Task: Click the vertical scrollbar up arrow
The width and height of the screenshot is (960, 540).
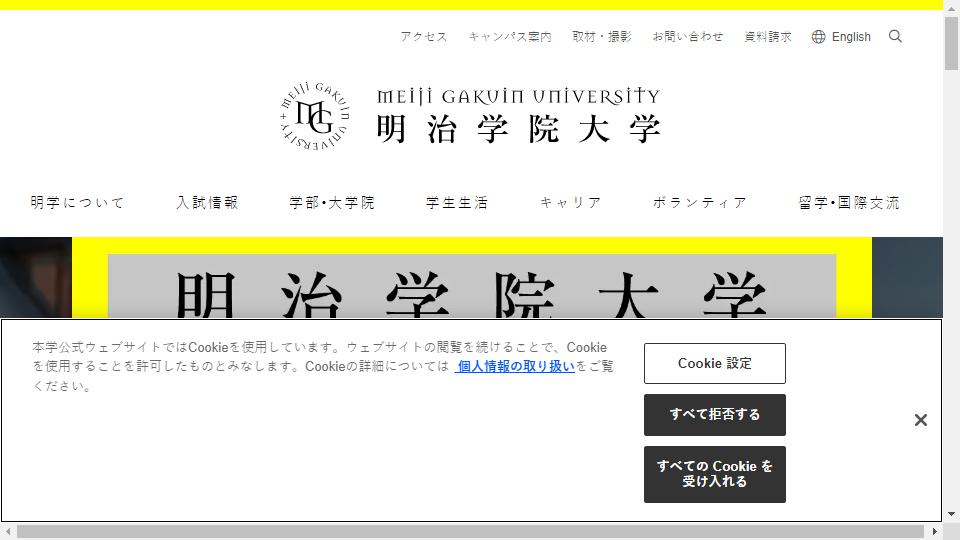Action: 951,9
